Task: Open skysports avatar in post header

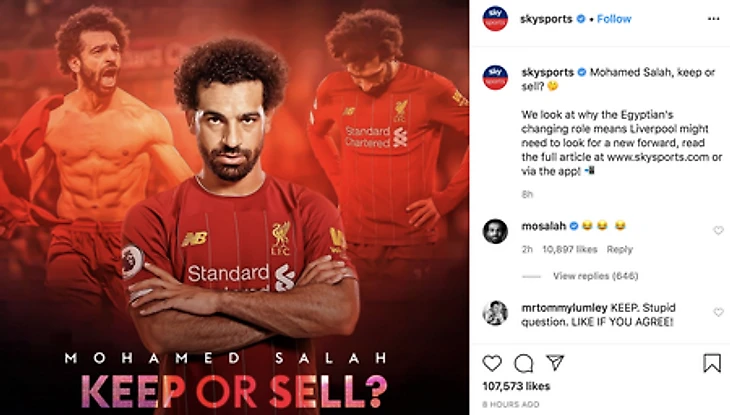Action: [x=495, y=19]
